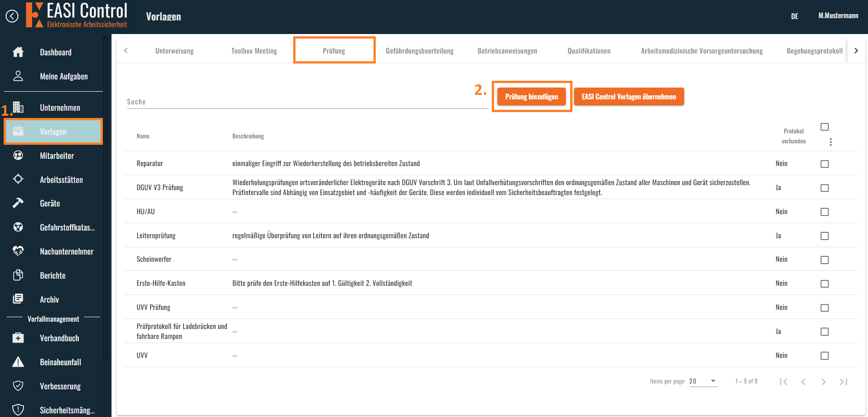This screenshot has width=868, height=417.
Task: Click the shield check icon for Verbesserung
Action: pyautogui.click(x=18, y=386)
